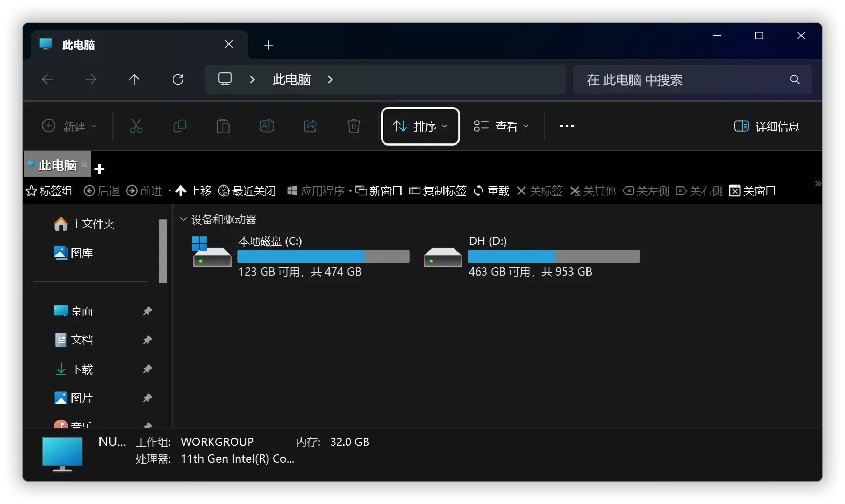This screenshot has width=845, height=504.
Task: Expand chevron before 此电脑 in address bar
Action: (x=252, y=79)
